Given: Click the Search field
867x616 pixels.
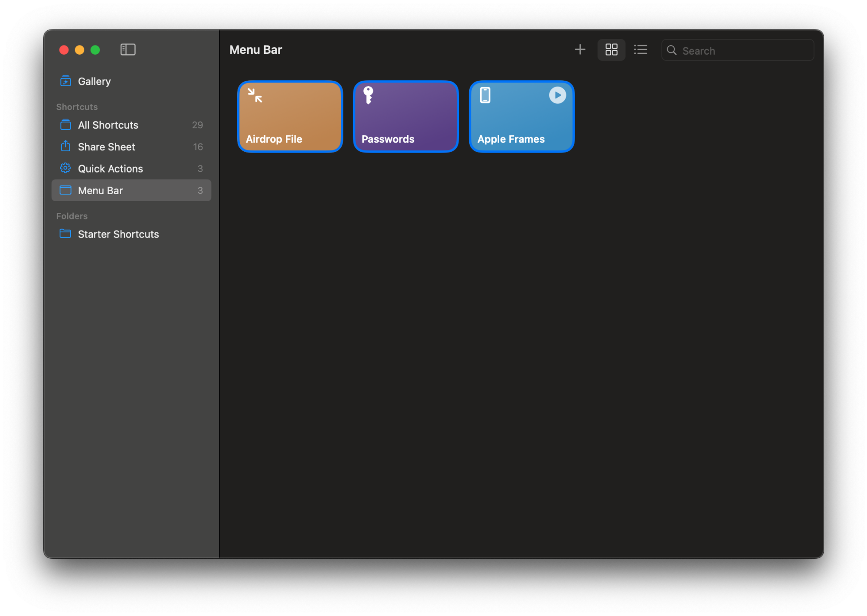Looking at the screenshot, I should click(x=737, y=50).
